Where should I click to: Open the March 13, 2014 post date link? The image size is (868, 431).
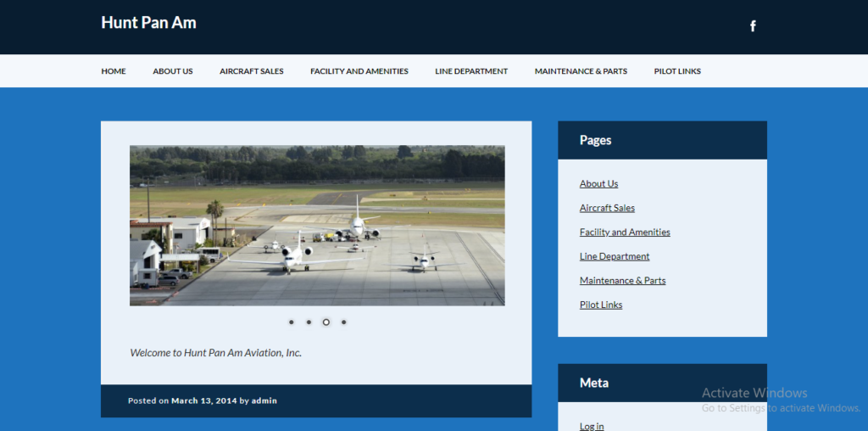click(203, 400)
